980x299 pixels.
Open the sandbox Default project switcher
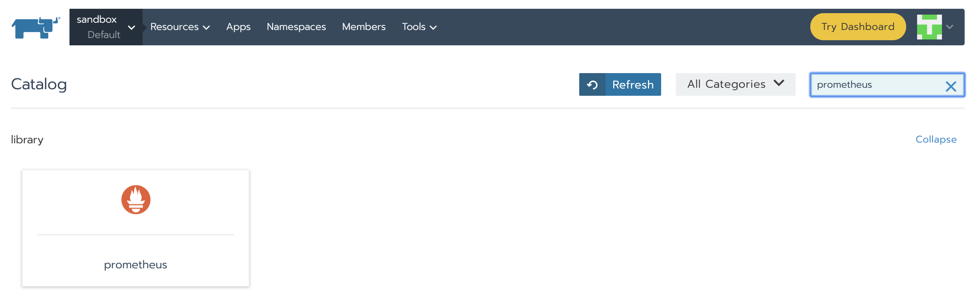point(106,27)
